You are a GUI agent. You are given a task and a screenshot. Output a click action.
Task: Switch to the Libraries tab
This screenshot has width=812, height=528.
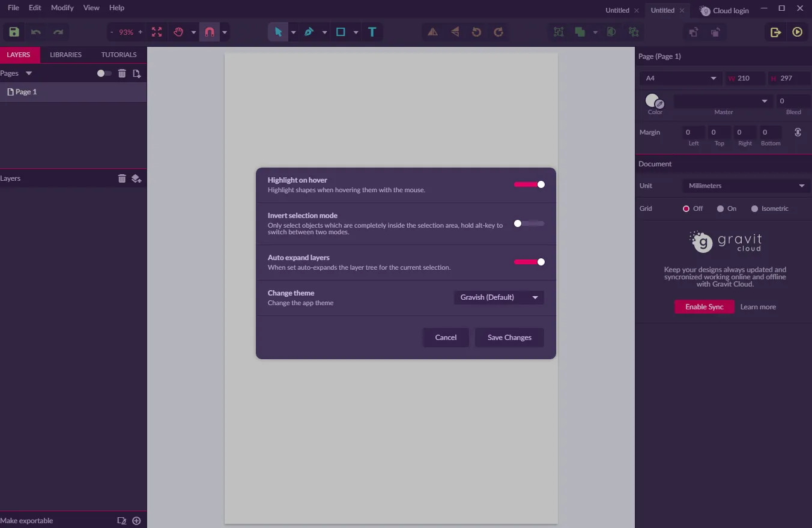65,55
